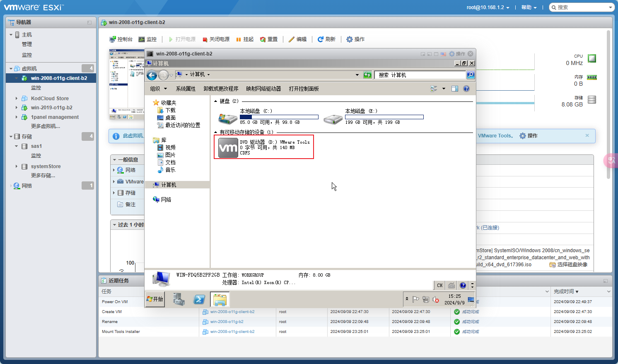The image size is (618, 364).
Task: Click the Explorer search 计算机 field
Action: click(420, 75)
